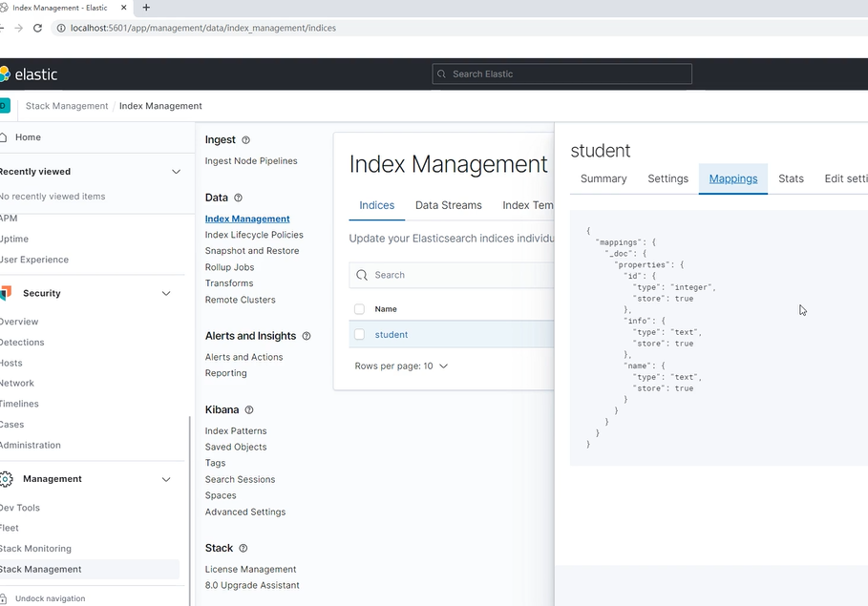Click Stack Management breadcrumb
This screenshot has width=868, height=606.
67,106
